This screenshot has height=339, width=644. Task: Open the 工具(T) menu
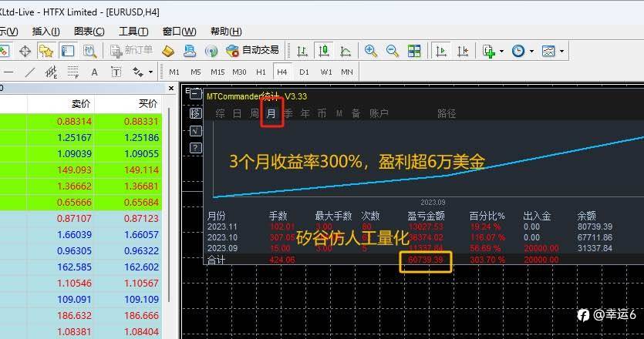(x=133, y=31)
